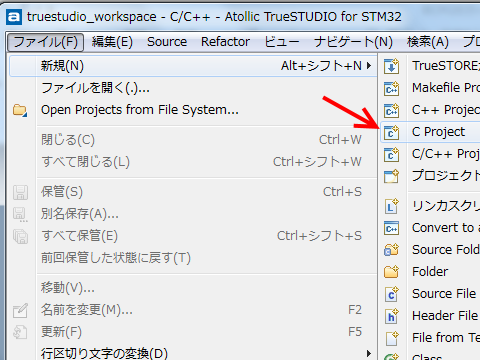Choose ファイルを開く(.)... entry

pos(193,88)
